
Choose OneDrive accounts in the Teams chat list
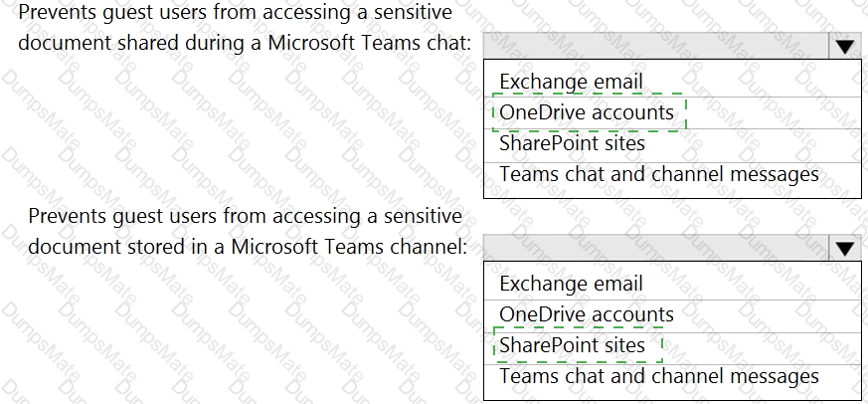(672, 113)
